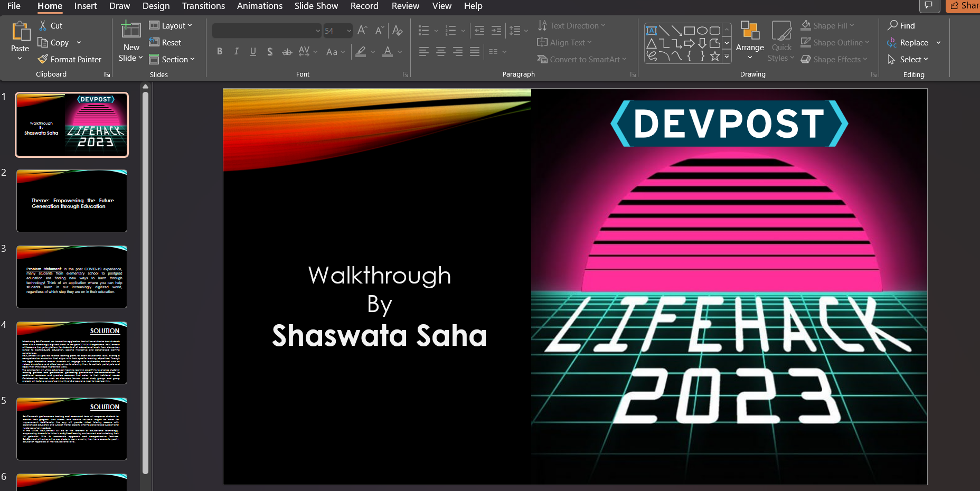Select slide 3 thumbnail in sidebar

(71, 277)
